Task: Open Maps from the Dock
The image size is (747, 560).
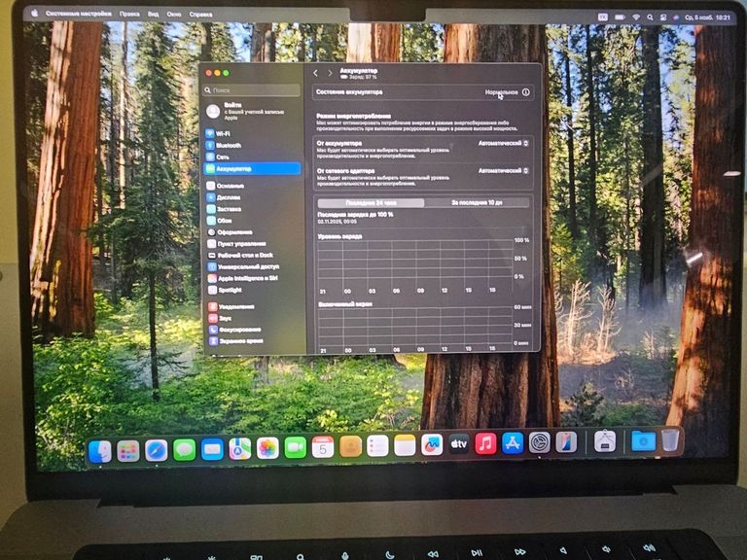Action: pos(239,448)
